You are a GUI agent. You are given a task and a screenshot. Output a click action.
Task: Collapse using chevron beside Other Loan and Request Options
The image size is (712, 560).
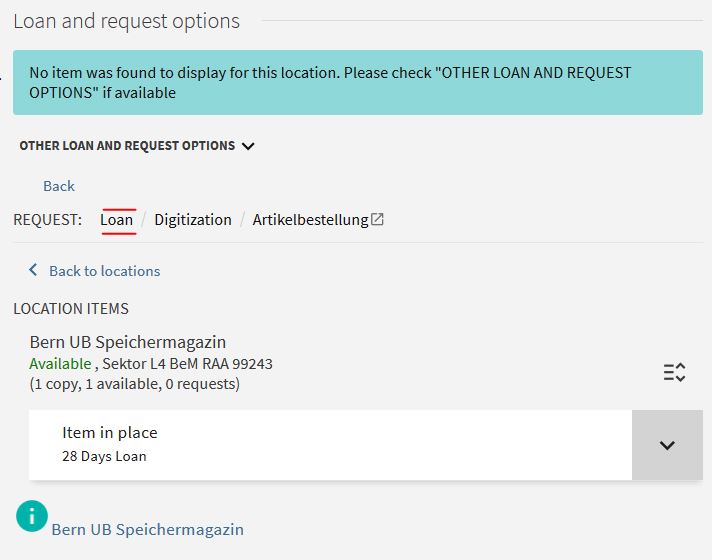248,146
